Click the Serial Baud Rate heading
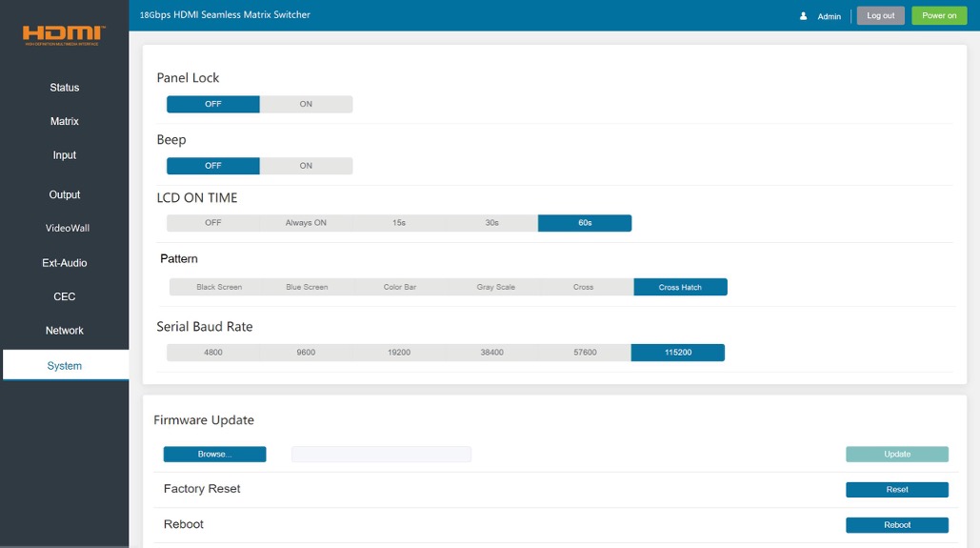Screen dimensions: 980x548 (205, 327)
